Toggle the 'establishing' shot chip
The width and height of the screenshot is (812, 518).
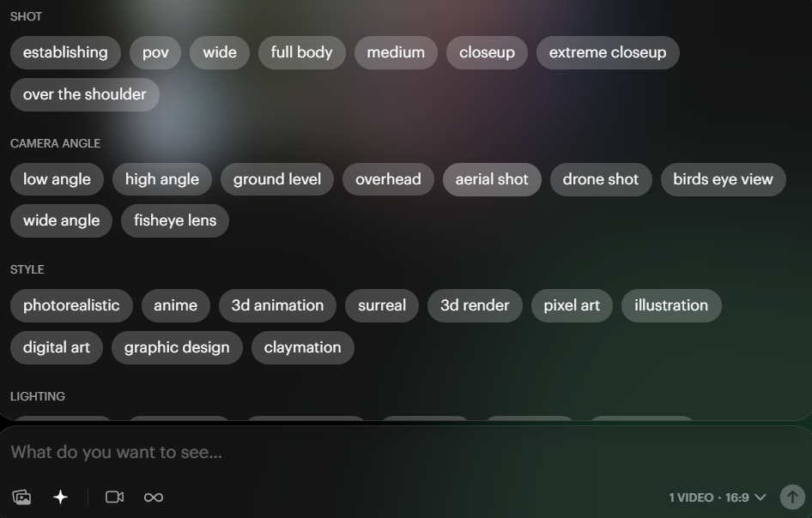(x=65, y=53)
